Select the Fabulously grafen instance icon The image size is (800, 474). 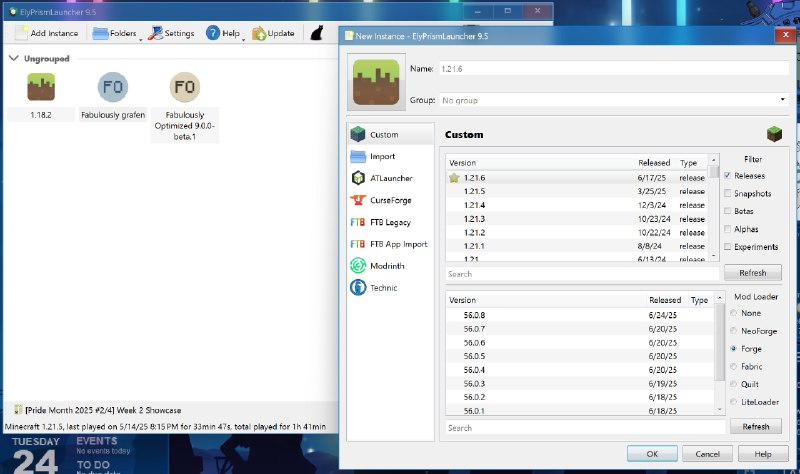tap(113, 87)
